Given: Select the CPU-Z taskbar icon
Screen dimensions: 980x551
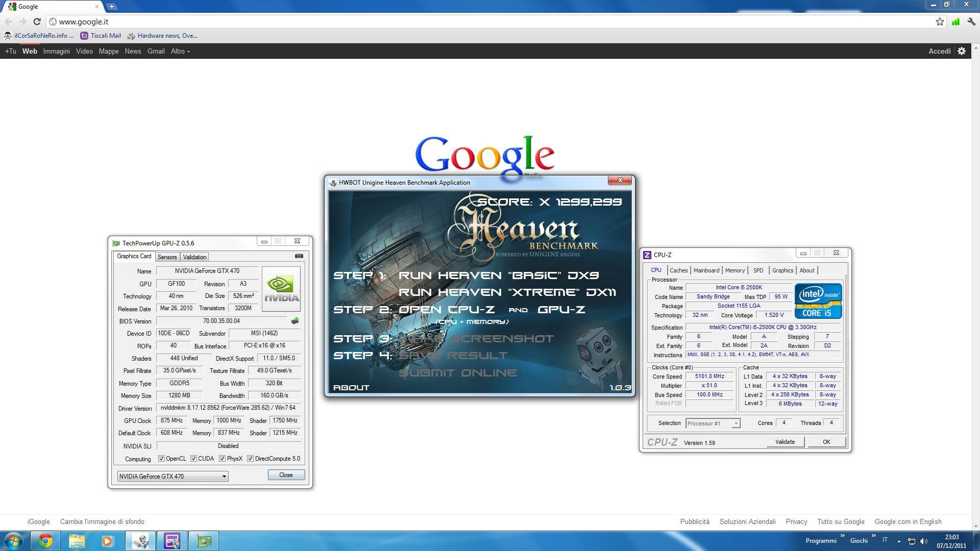Looking at the screenshot, I should pos(172,541).
